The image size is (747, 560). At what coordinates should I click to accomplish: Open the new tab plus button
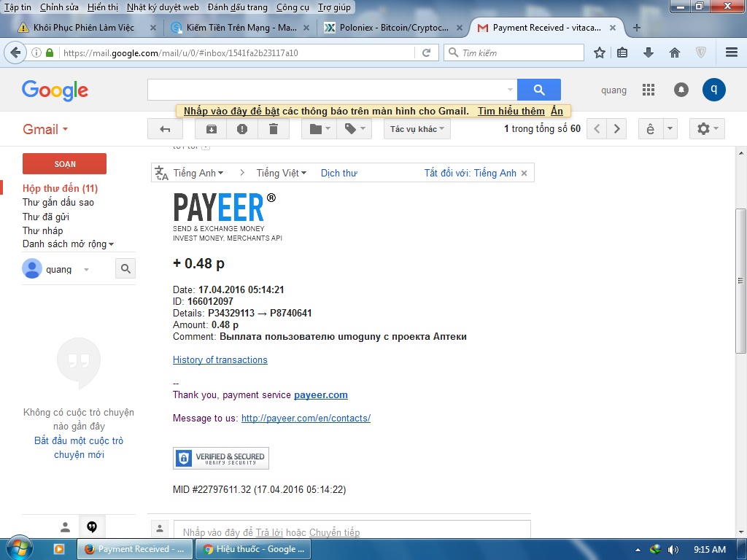click(636, 28)
